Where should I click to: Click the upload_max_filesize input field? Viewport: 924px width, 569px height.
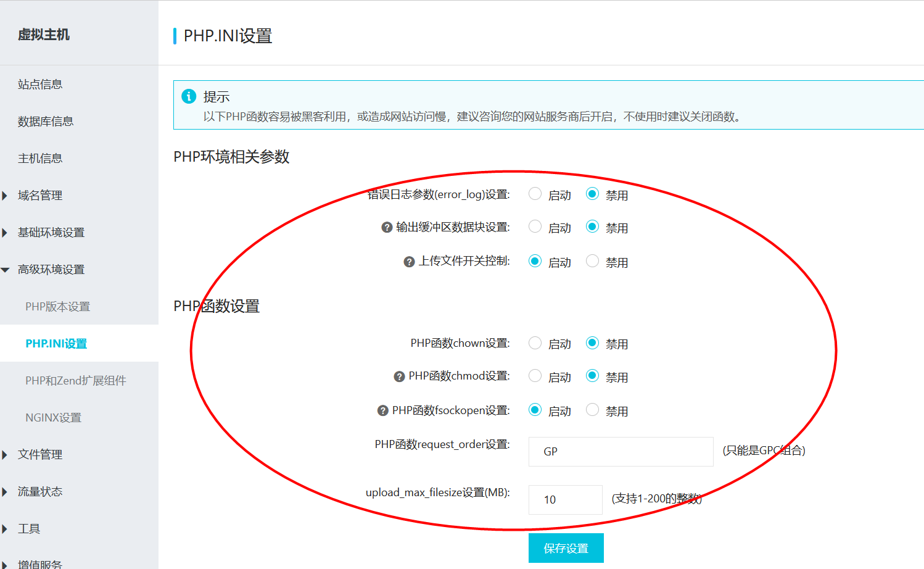(565, 499)
